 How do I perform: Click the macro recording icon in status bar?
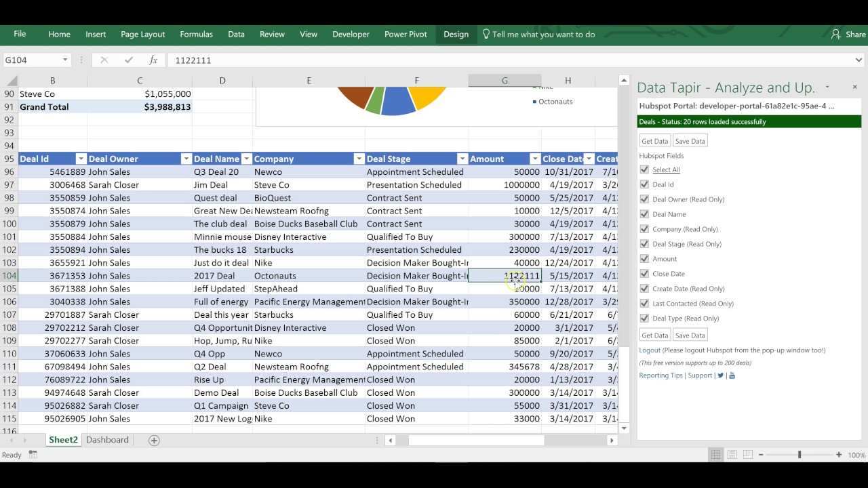point(33,455)
